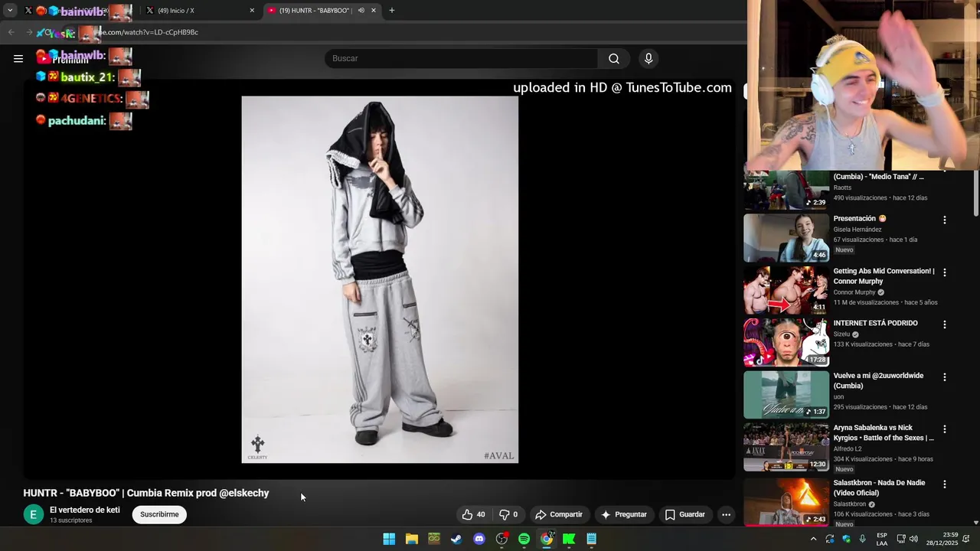Screen dimensions: 980x551
Task: Open the Getting Abs Mid Conversation thumbnail
Action: [786, 290]
